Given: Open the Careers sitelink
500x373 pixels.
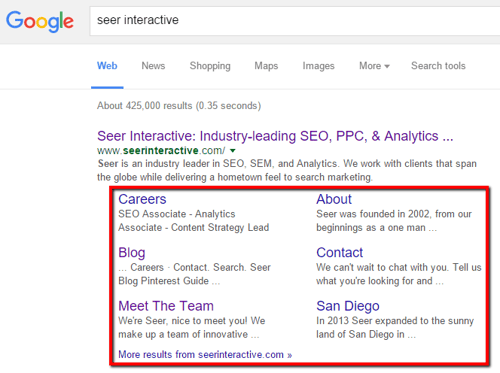Looking at the screenshot, I should pos(142,199).
